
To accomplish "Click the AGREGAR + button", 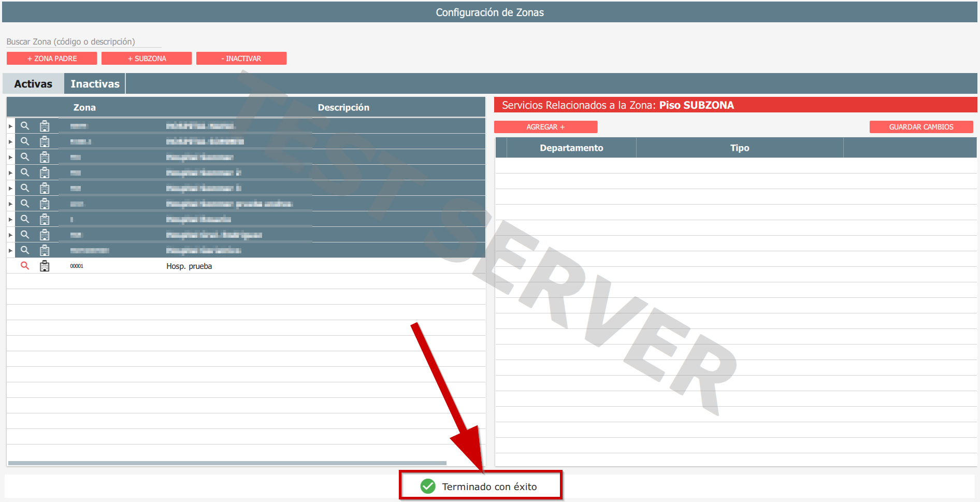I will [545, 127].
